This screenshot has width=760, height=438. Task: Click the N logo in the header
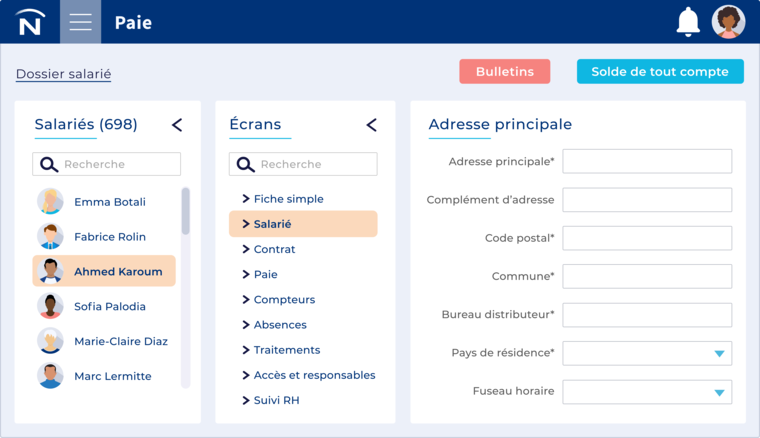pos(30,22)
